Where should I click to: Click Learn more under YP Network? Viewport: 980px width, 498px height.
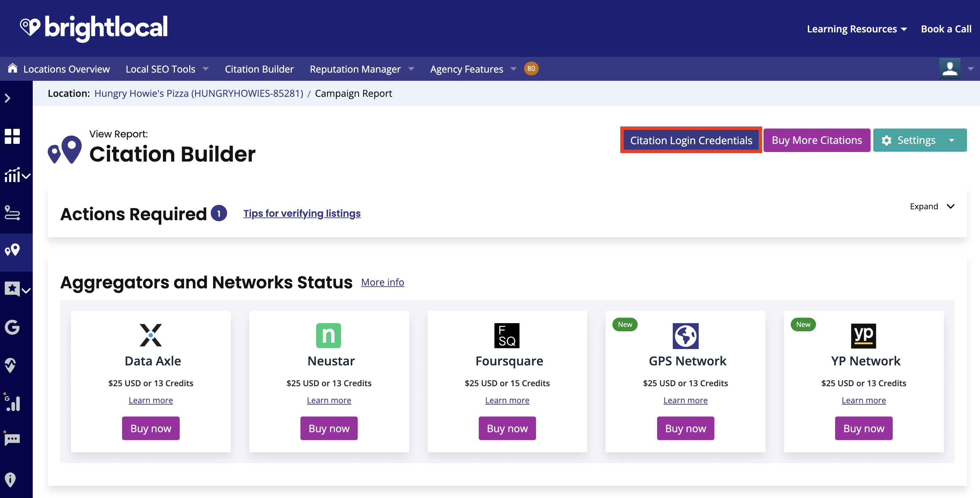(864, 400)
